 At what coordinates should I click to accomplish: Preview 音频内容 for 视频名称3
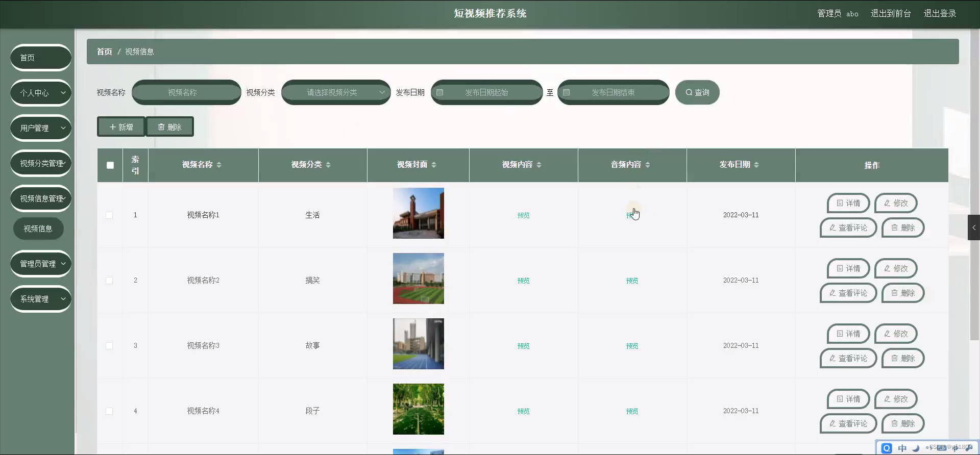[632, 346]
